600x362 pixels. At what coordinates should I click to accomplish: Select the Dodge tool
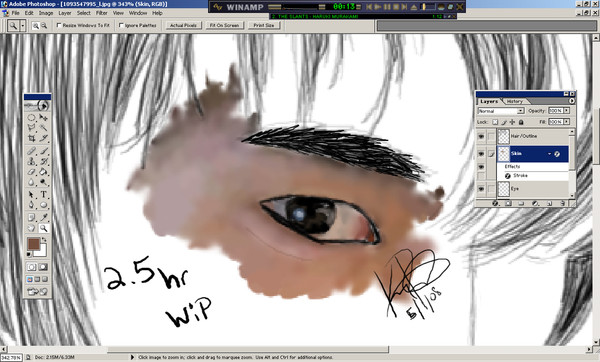pos(44,182)
